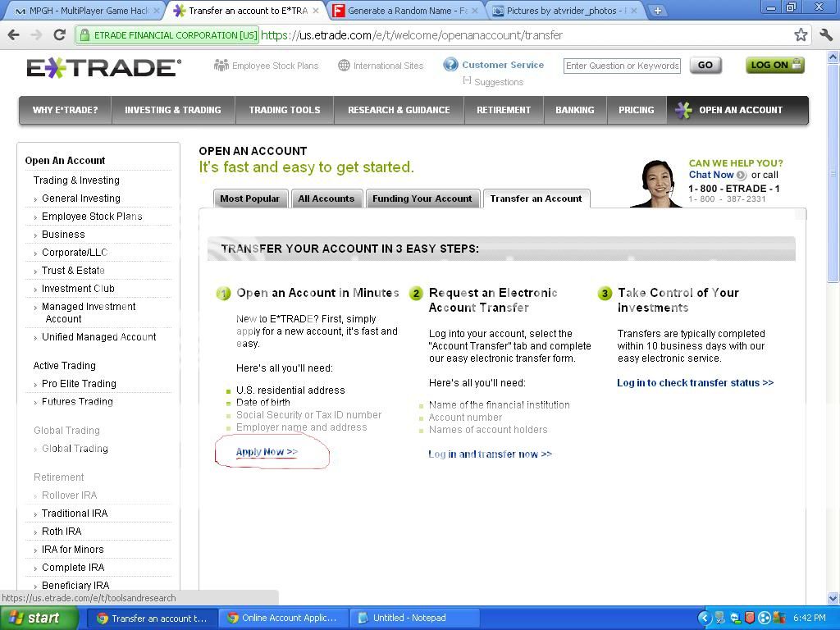The image size is (840, 630).
Task: Click the GO search button
Action: pos(705,66)
